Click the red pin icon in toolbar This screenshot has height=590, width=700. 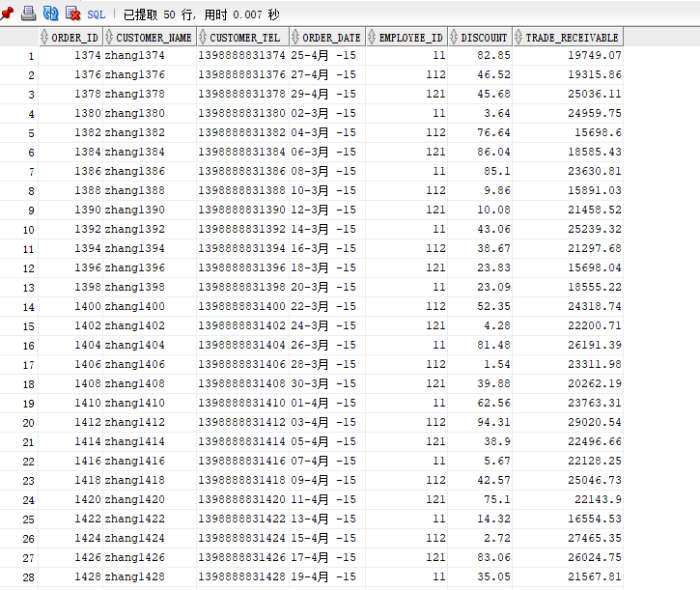pos(6,14)
